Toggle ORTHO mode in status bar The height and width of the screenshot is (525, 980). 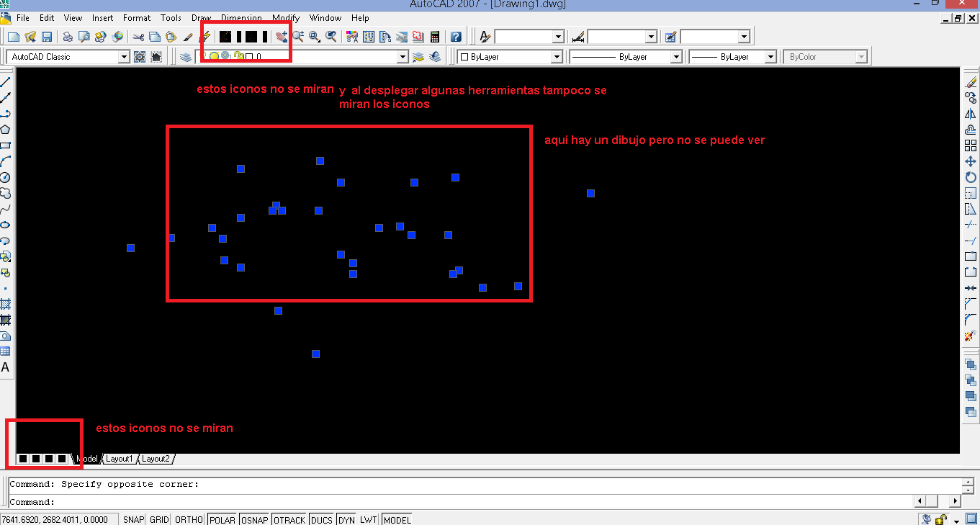point(189,519)
